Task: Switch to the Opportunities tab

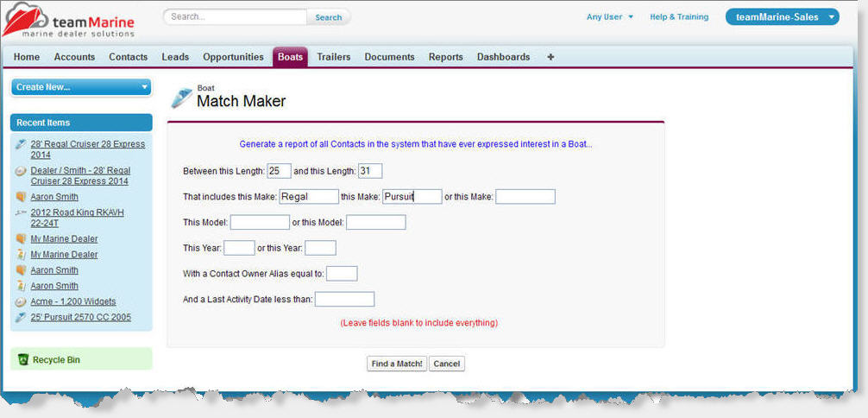Action: click(x=233, y=57)
